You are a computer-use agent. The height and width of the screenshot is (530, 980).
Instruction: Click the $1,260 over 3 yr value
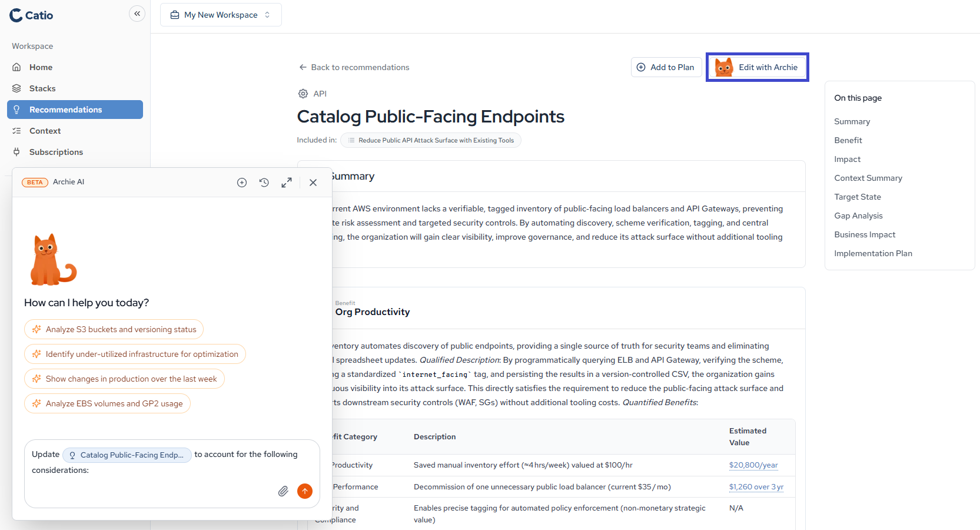(756, 486)
